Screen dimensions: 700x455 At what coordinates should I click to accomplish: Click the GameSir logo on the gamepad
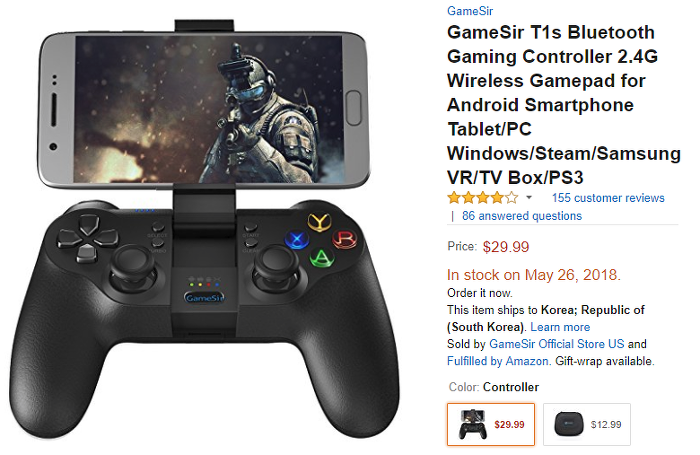point(204,297)
